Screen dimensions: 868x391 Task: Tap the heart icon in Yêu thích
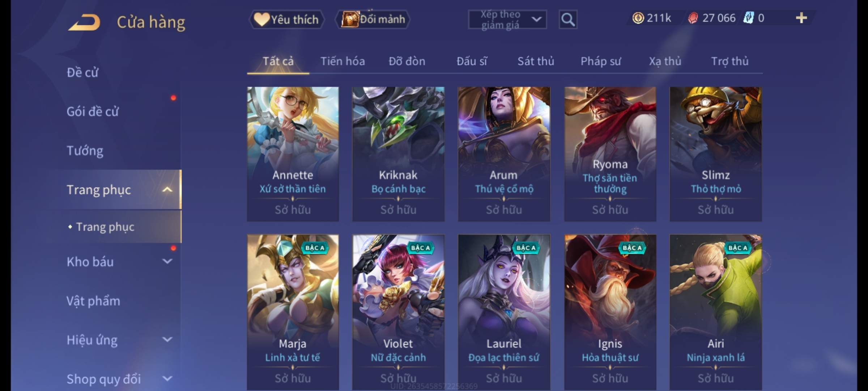click(261, 19)
